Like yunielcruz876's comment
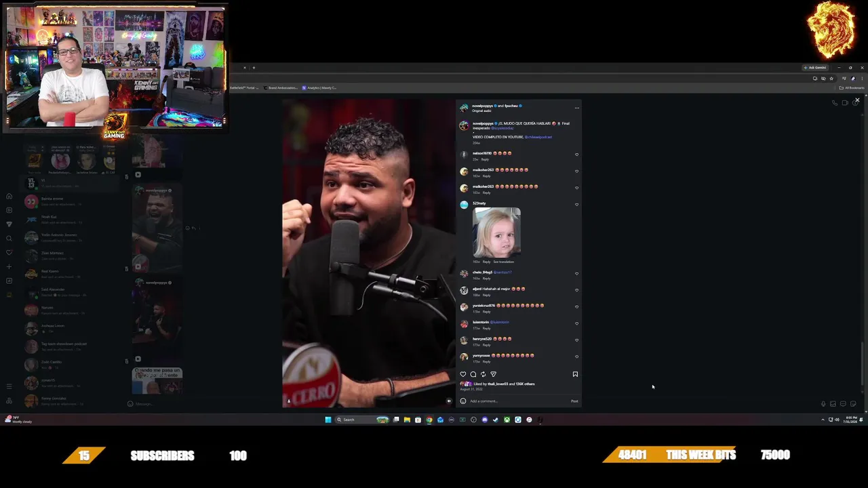 tap(576, 307)
